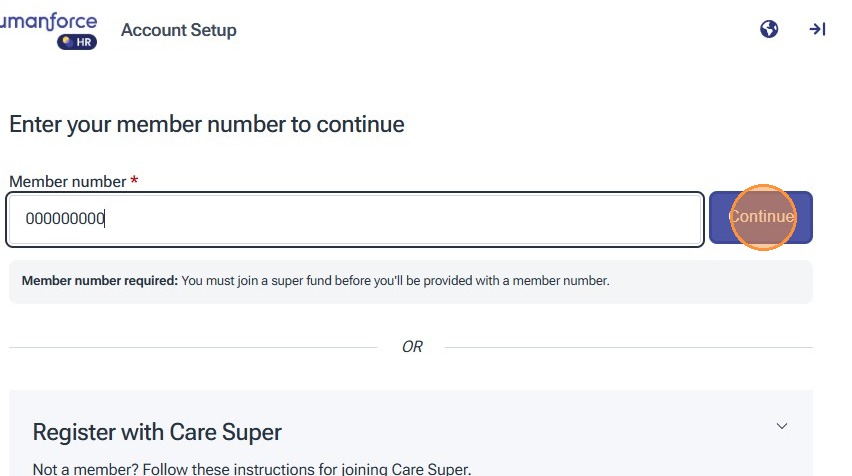Click the 'Enter your member number' heading

(x=207, y=125)
